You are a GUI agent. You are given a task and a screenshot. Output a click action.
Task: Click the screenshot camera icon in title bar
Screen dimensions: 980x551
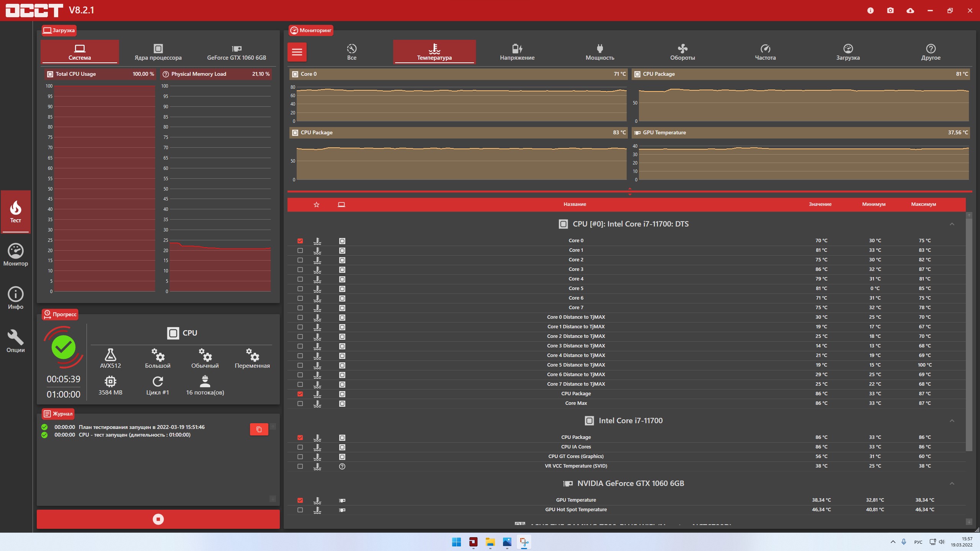[890, 11]
